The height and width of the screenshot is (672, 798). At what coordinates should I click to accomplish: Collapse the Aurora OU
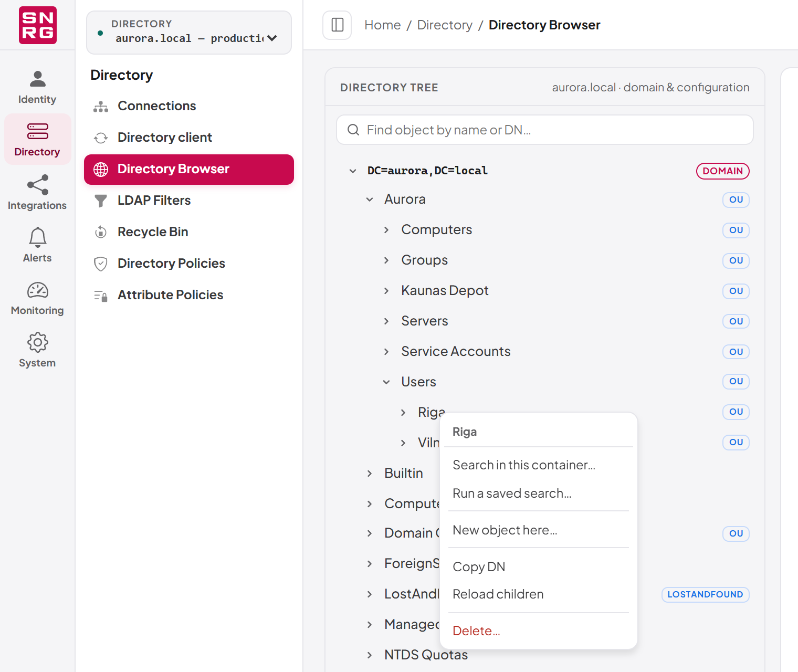[370, 199]
